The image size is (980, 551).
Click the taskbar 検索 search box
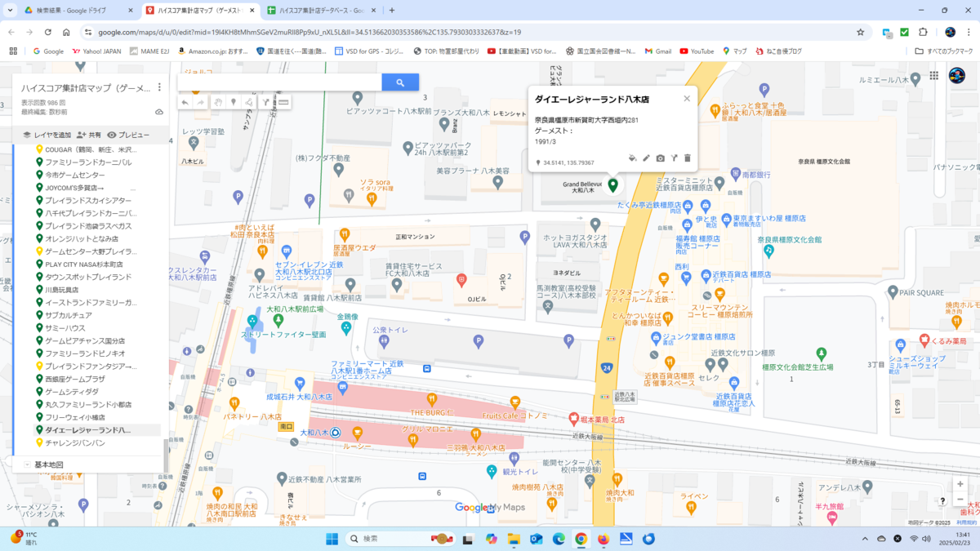click(x=400, y=539)
